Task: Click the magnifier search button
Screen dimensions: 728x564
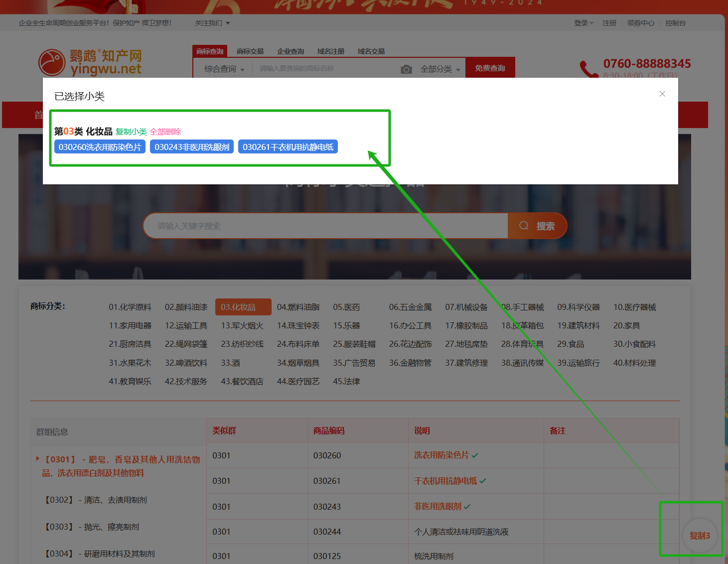Action: pyautogui.click(x=537, y=226)
